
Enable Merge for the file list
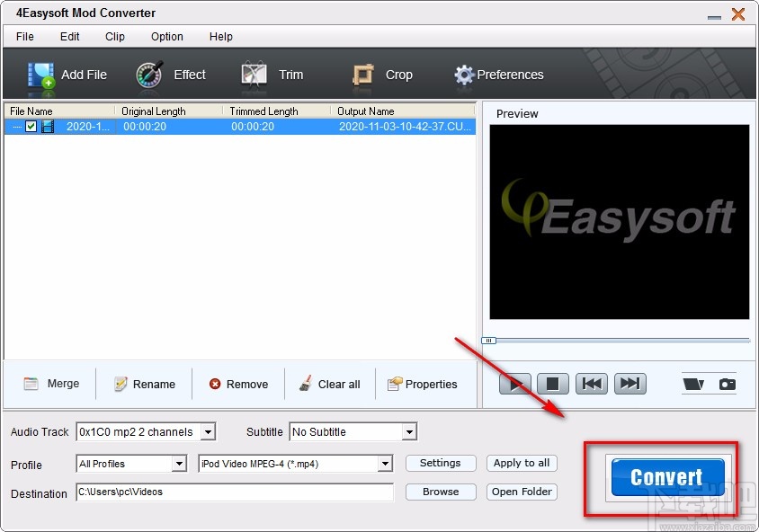coord(50,384)
